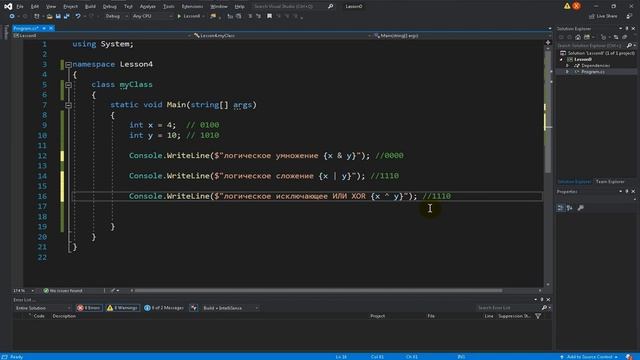Click the feedback icon beside Live Share
This screenshot has height=360, width=640.
coord(629,16)
